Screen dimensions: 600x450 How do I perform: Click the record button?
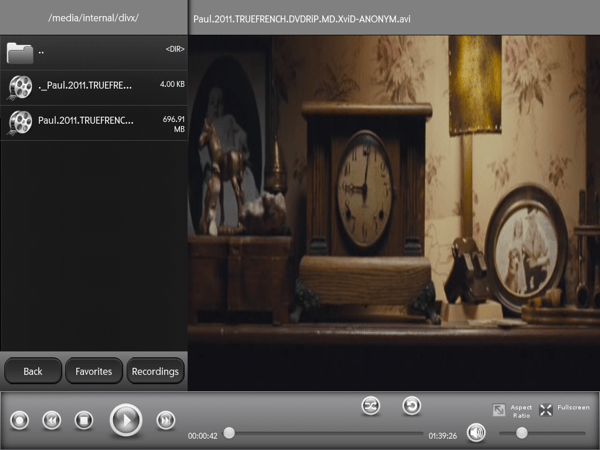pyautogui.click(x=19, y=420)
